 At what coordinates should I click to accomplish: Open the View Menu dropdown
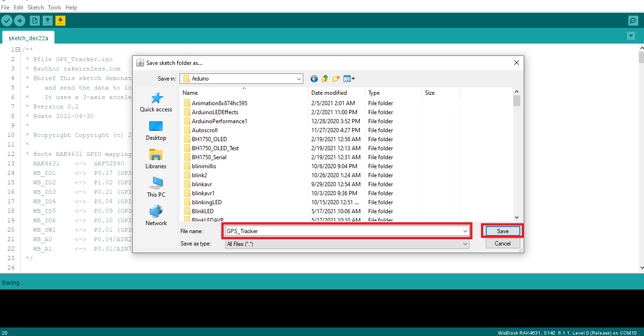click(349, 79)
